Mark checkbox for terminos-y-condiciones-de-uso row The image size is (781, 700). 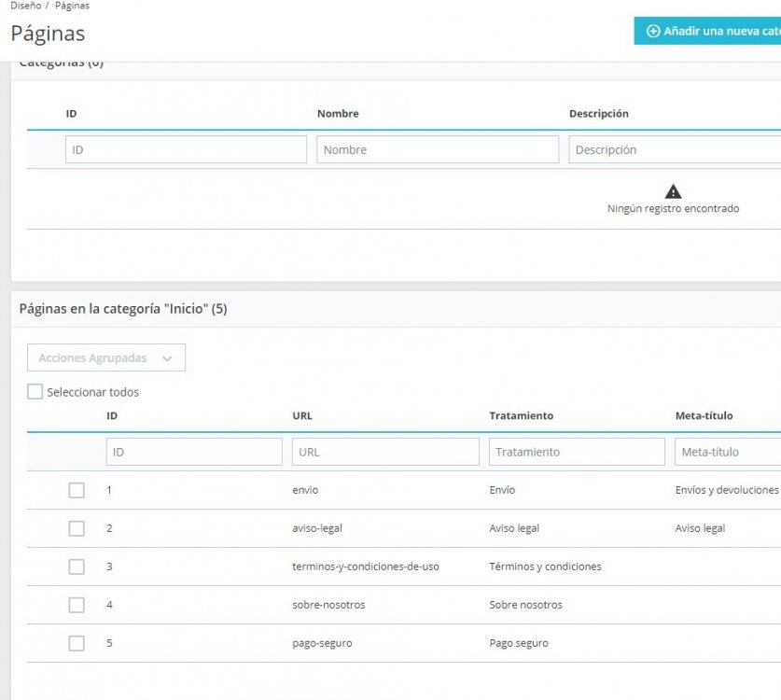(77, 567)
